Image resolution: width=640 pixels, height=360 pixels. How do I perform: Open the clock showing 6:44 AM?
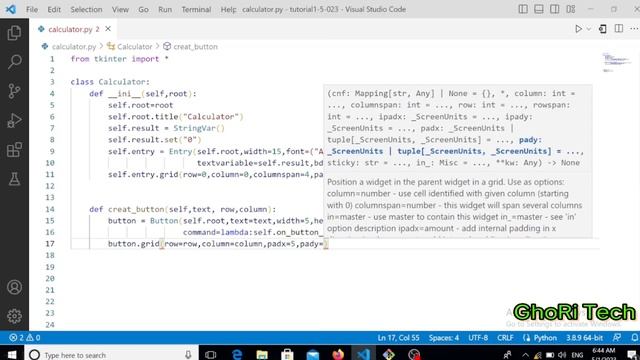coord(604,354)
